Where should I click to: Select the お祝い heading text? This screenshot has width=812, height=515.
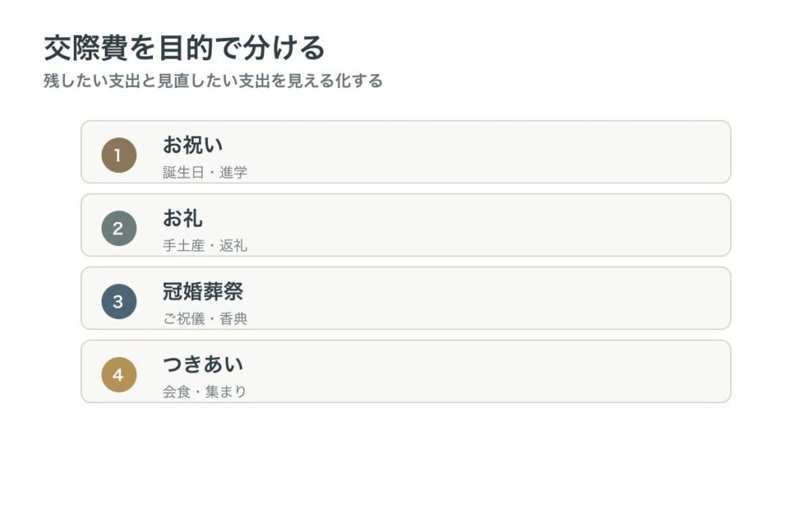193,144
